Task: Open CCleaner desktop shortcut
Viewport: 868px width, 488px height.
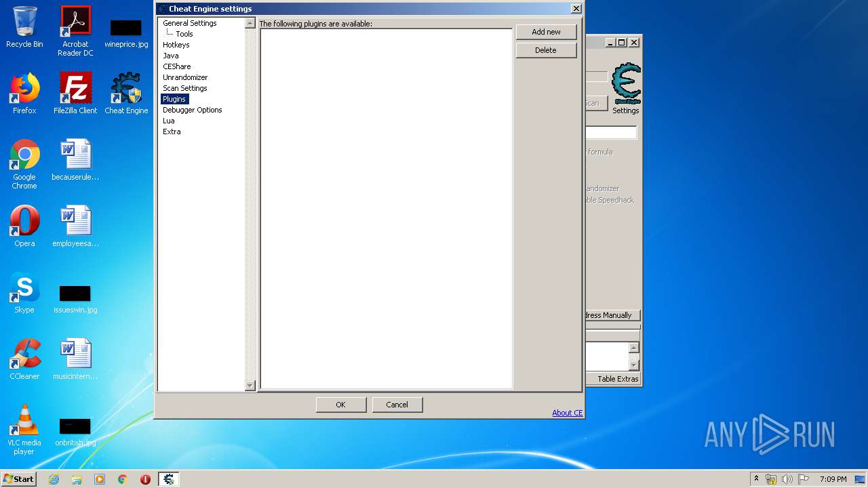Action: point(24,359)
